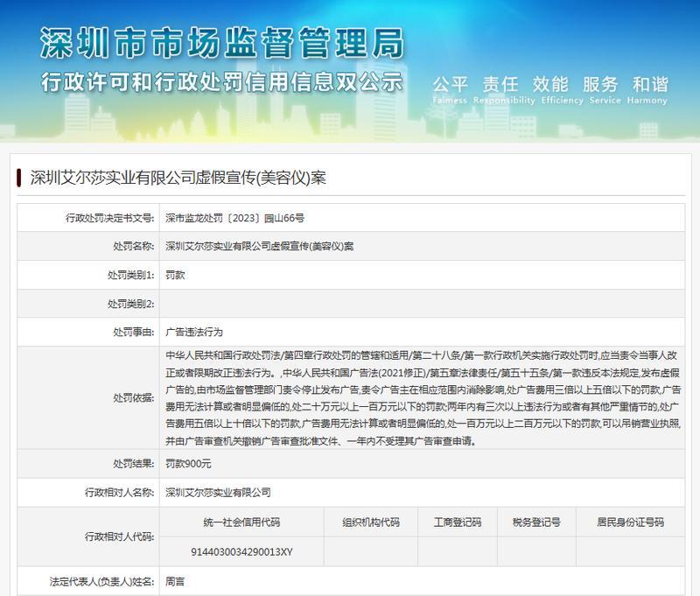
Task: Click the 行政处罚决定书文号 label
Action: [109, 218]
